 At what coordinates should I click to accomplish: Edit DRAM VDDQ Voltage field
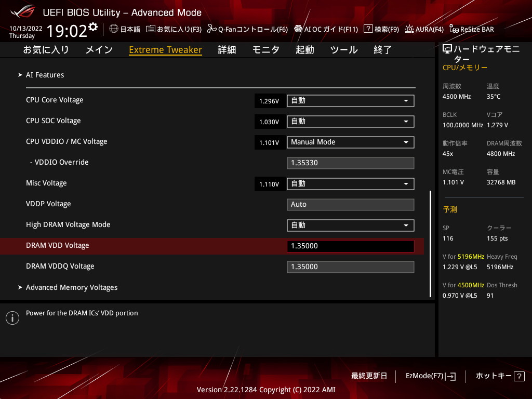coord(351,267)
